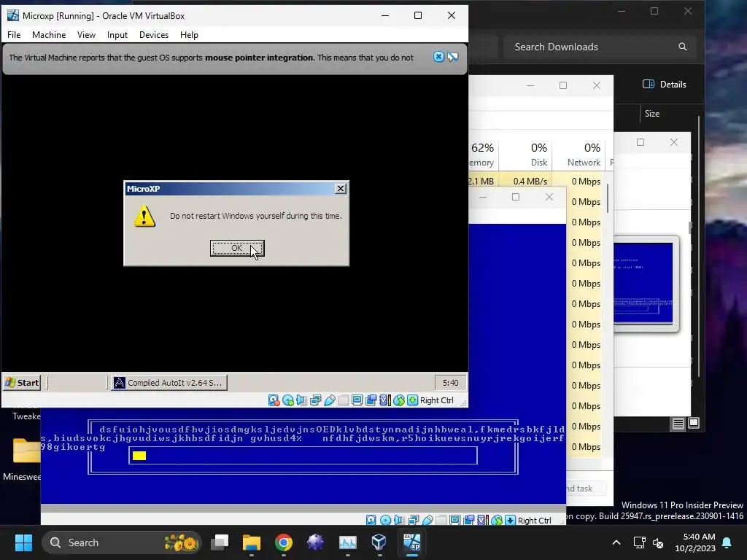The width and height of the screenshot is (747, 560).
Task: Click the search magnifier icon in File Explorer
Action: pos(683,47)
